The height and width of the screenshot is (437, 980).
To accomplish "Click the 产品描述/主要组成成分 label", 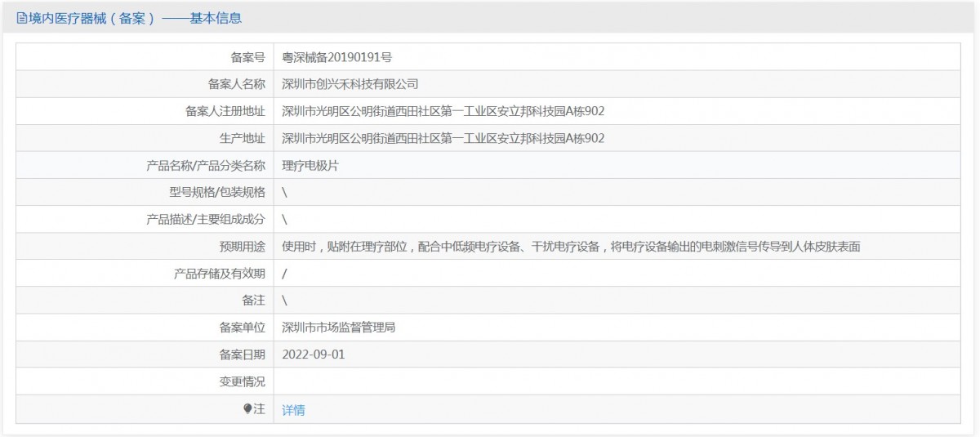I will (x=206, y=219).
